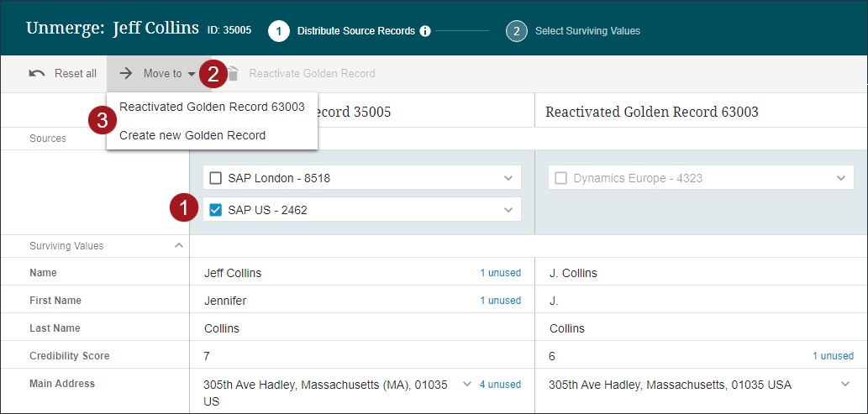Expand the SAP US - 2462 source chevron
This screenshot has width=868, height=414.
pyautogui.click(x=508, y=210)
